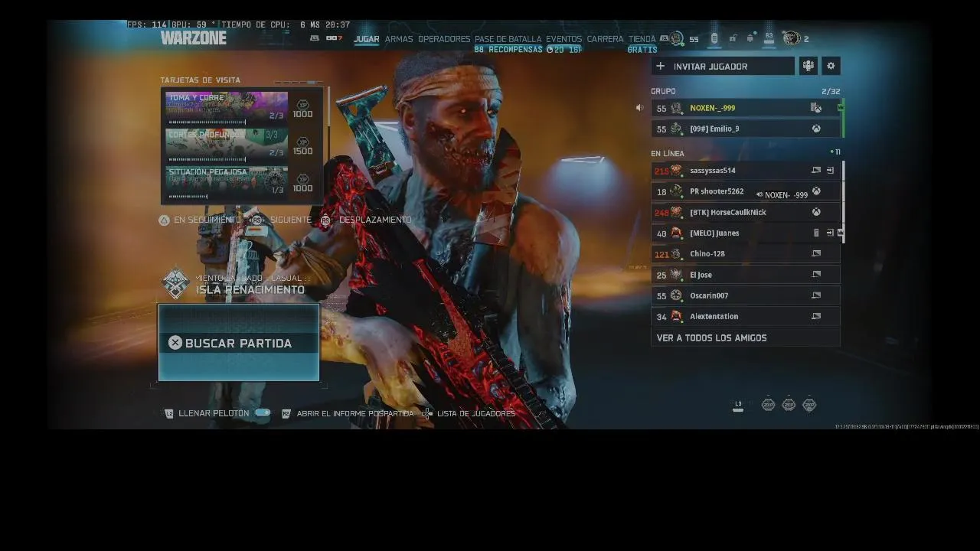Click the rank emblem on sassyssas514 row
This screenshot has height=551, width=980.
pos(676,171)
